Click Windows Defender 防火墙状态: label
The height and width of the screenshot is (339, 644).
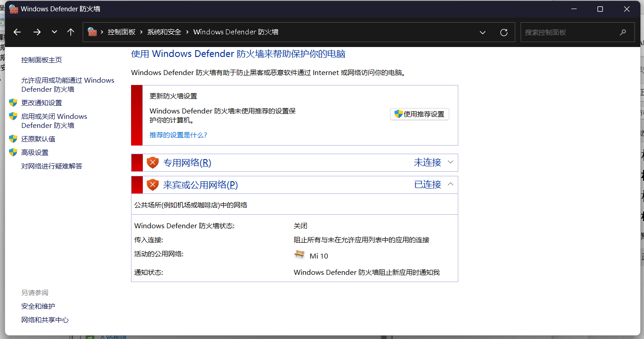point(184,226)
